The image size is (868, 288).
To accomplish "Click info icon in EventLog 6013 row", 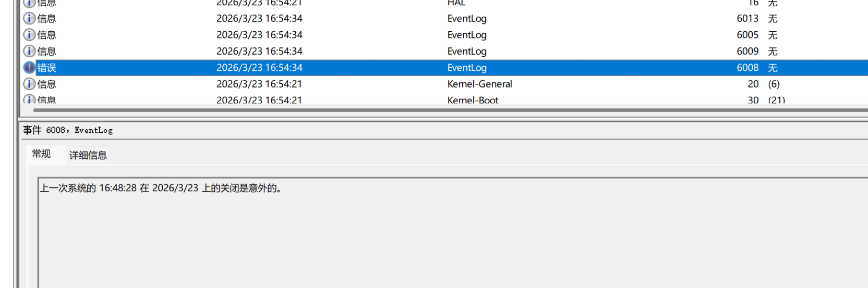I will click(30, 18).
